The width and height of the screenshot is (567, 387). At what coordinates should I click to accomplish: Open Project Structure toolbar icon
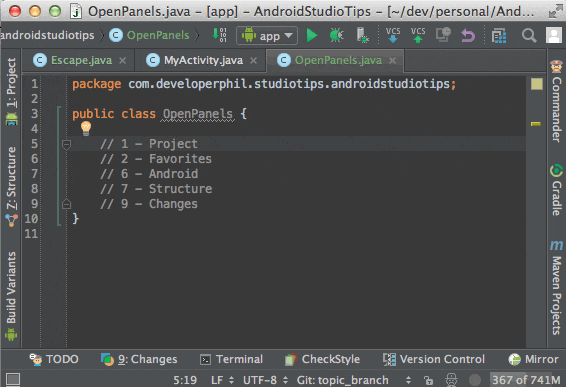(x=499, y=35)
